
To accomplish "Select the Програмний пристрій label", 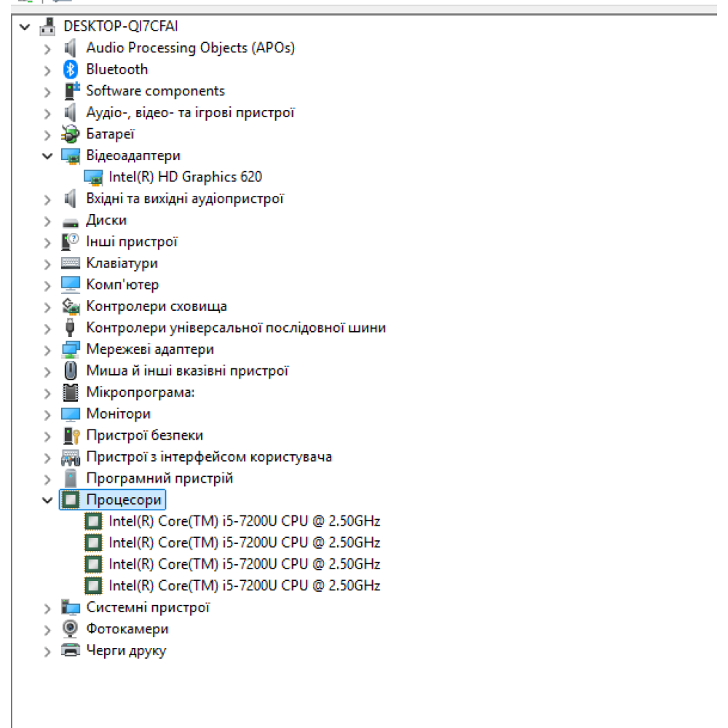I will (x=159, y=478).
